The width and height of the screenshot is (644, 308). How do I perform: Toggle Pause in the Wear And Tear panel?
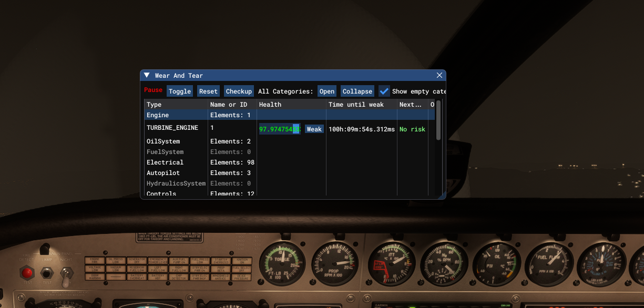point(153,90)
